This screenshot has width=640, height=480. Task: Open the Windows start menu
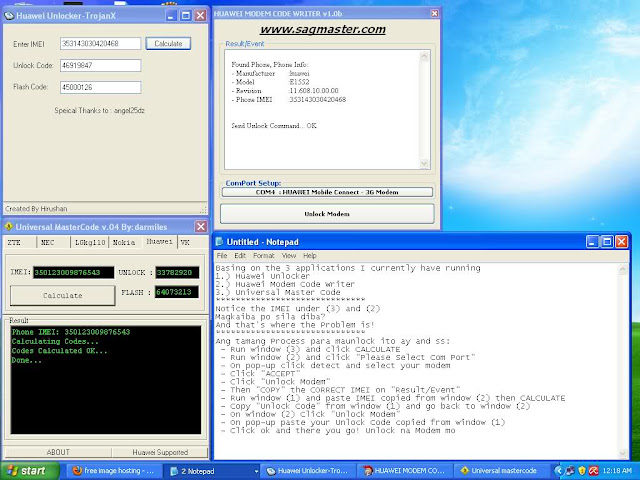pos(30,471)
